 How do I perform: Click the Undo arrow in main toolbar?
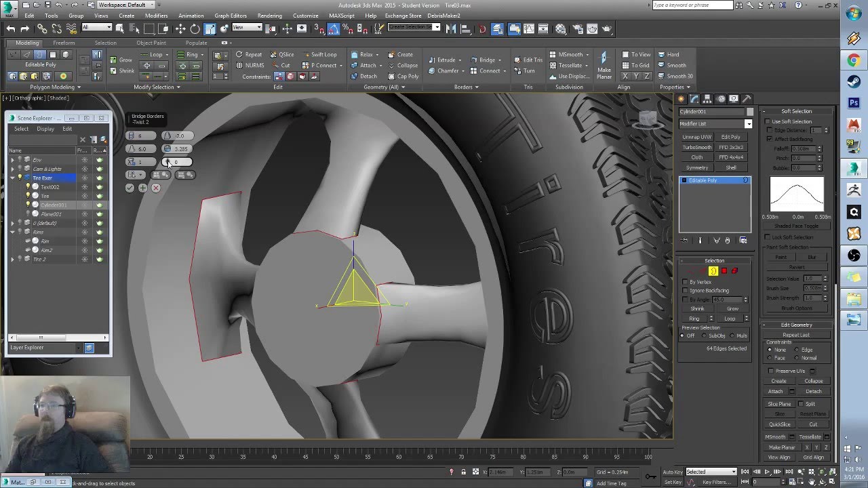point(11,28)
